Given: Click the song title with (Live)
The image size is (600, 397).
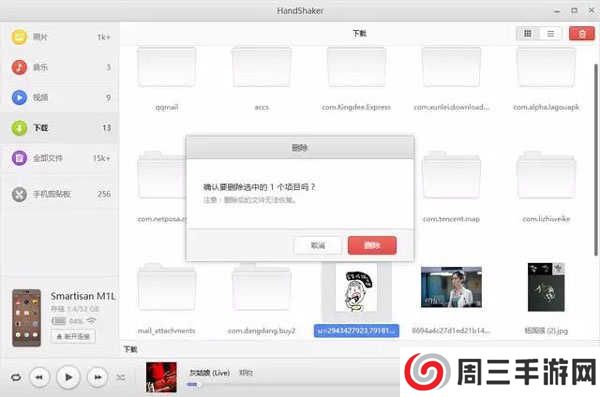Looking at the screenshot, I should [210, 372].
